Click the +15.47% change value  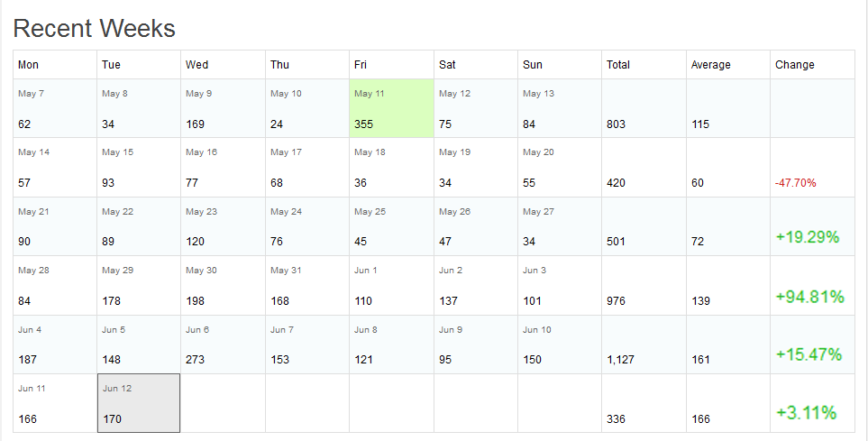pyautogui.click(x=809, y=354)
